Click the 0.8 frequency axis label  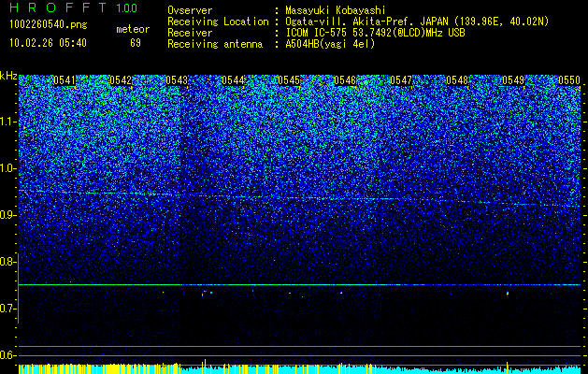(x=7, y=262)
